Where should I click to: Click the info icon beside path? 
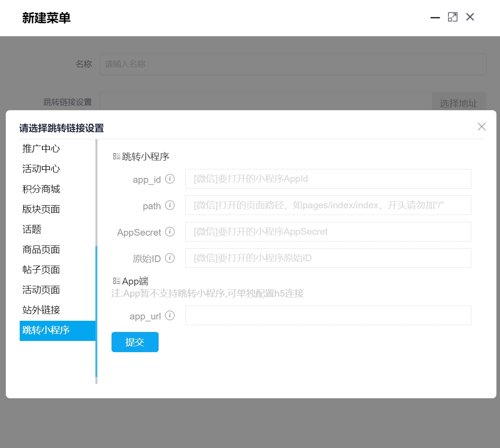click(170, 205)
